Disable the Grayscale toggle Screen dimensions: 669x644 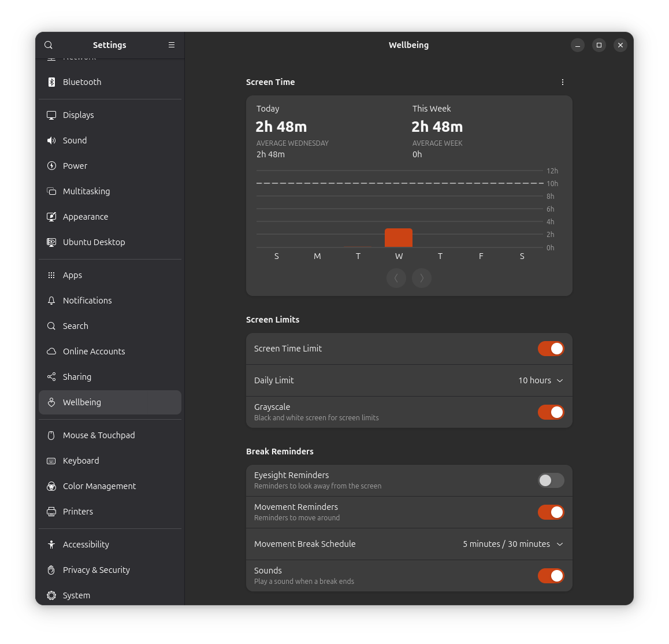tap(551, 412)
